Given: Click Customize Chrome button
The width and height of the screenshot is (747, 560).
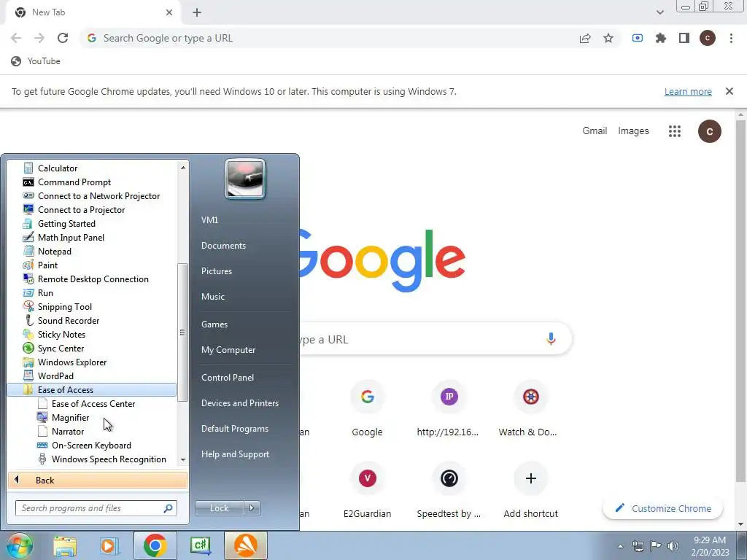Looking at the screenshot, I should coord(662,508).
